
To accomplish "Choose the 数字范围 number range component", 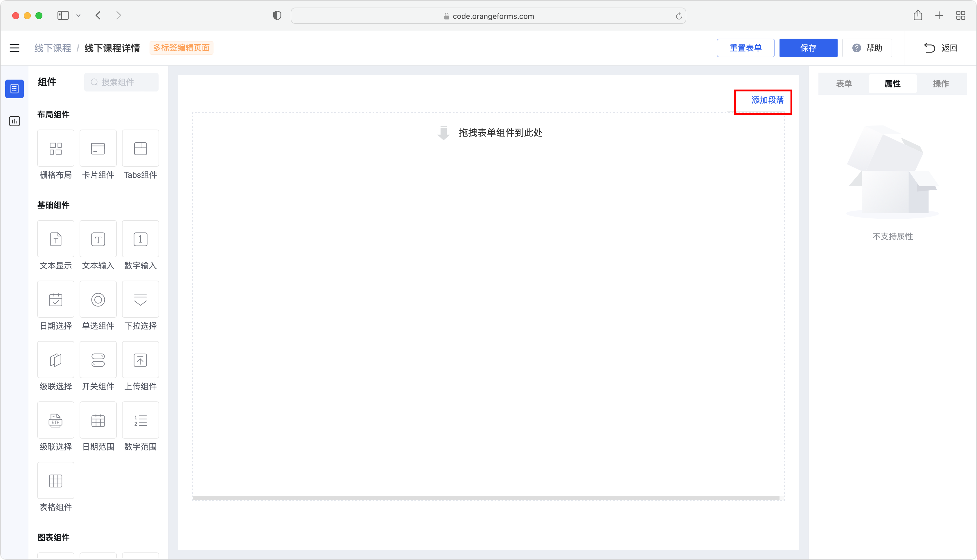I will click(140, 420).
